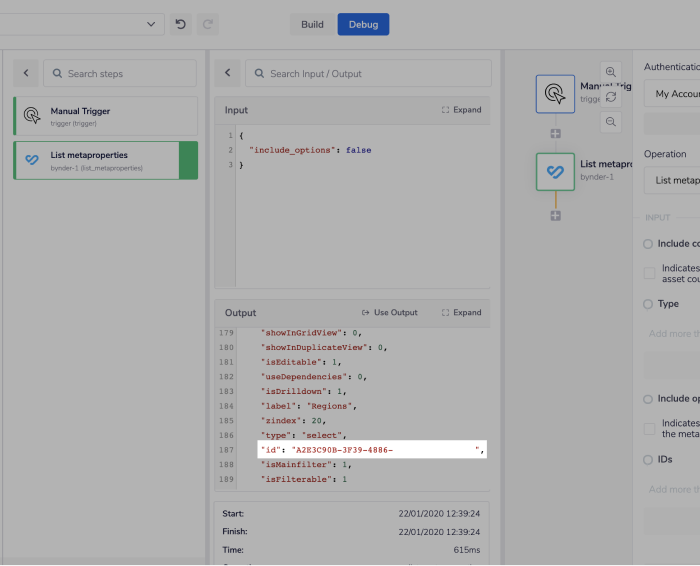
Task: Expand the Input panel
Action: coord(461,110)
